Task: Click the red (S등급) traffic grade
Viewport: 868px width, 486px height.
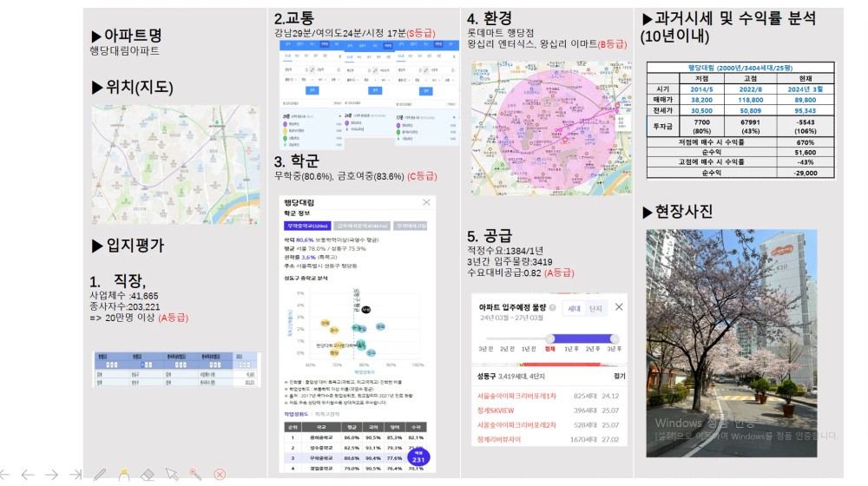Action: (421, 33)
